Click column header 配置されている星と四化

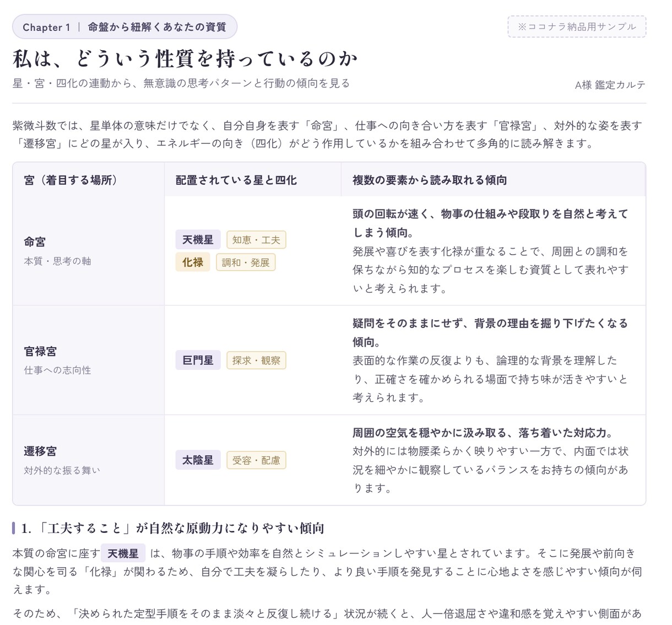tap(236, 180)
